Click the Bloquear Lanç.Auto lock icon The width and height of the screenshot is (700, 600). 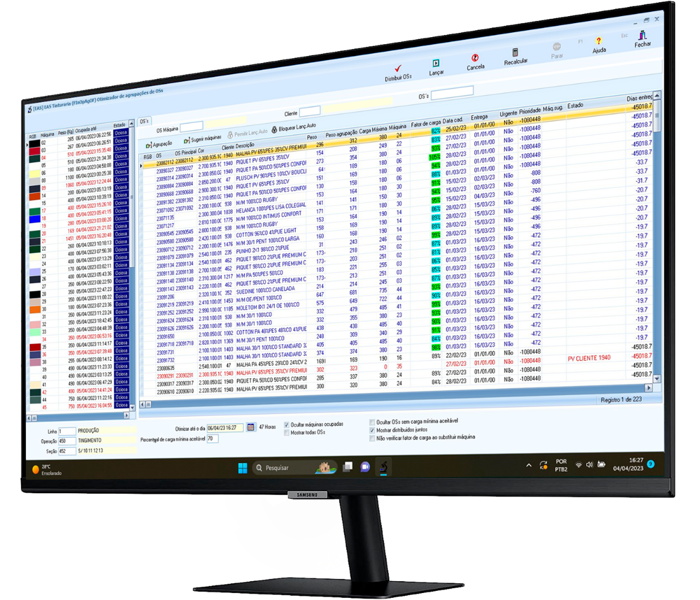[274, 129]
